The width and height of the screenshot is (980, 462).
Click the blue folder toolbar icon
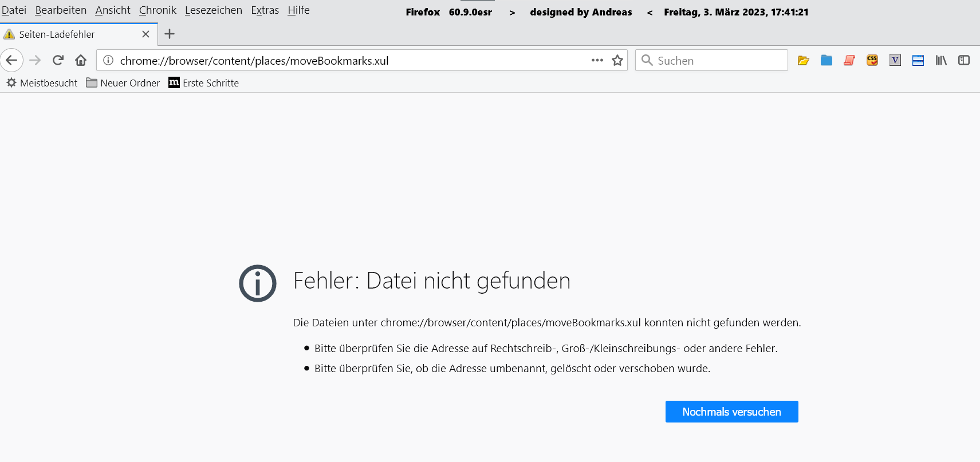(826, 60)
